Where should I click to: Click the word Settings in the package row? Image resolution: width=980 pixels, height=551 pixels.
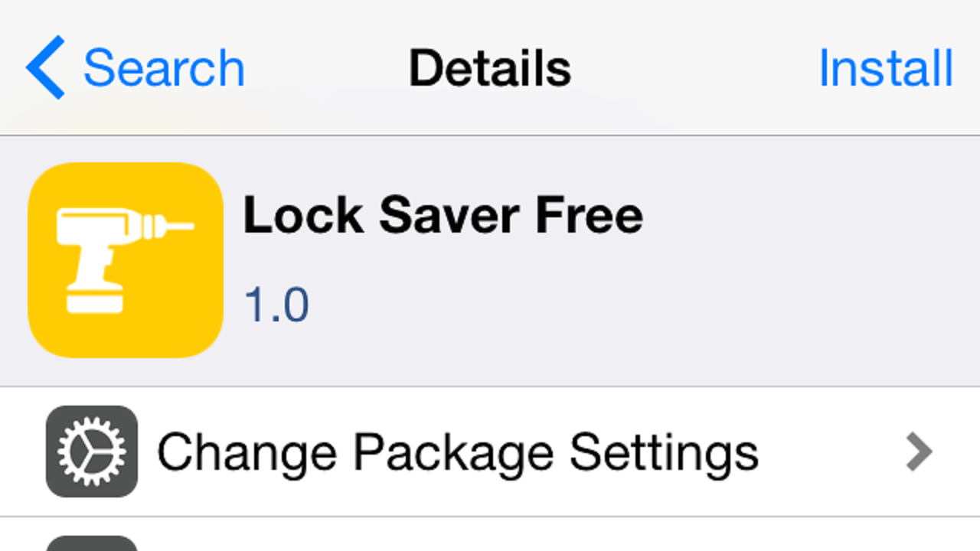click(663, 453)
